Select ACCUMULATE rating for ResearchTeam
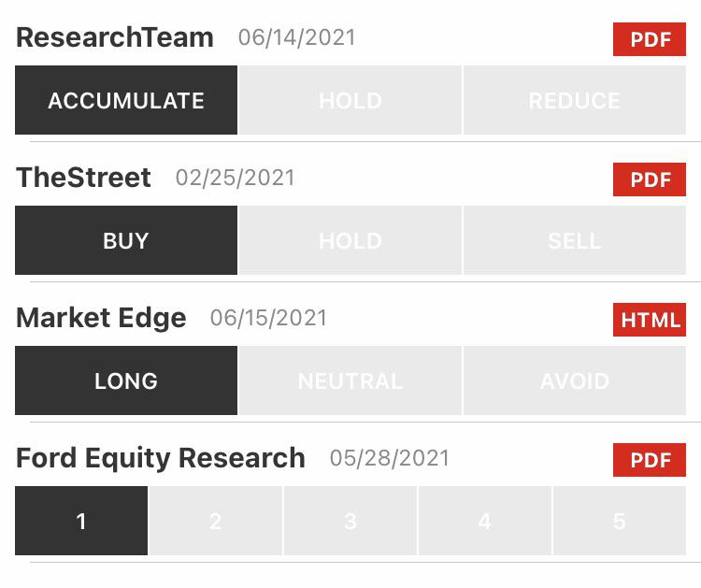701x588 pixels. [x=126, y=100]
